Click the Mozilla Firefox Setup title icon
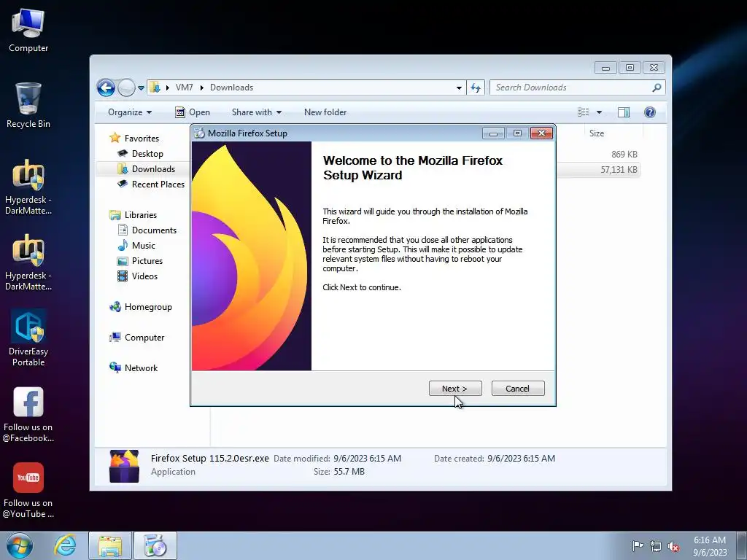Screen dimensions: 747x560 pyautogui.click(x=198, y=133)
